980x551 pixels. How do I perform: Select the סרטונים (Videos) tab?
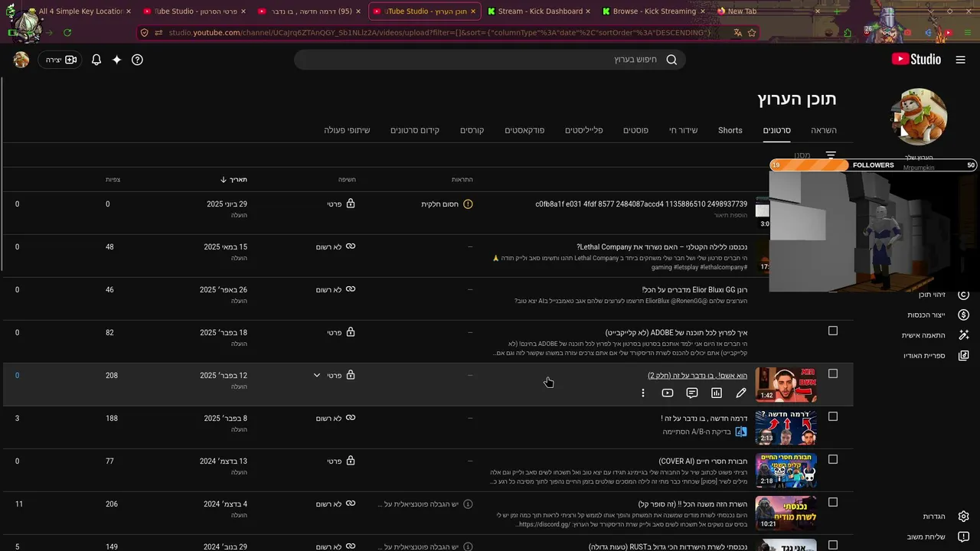(776, 130)
